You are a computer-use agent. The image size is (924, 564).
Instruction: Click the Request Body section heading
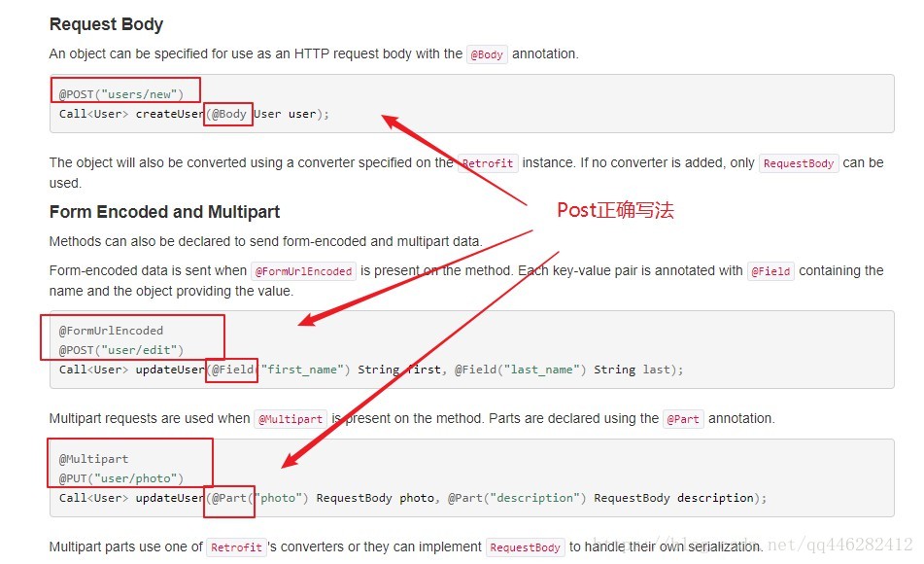[x=106, y=24]
